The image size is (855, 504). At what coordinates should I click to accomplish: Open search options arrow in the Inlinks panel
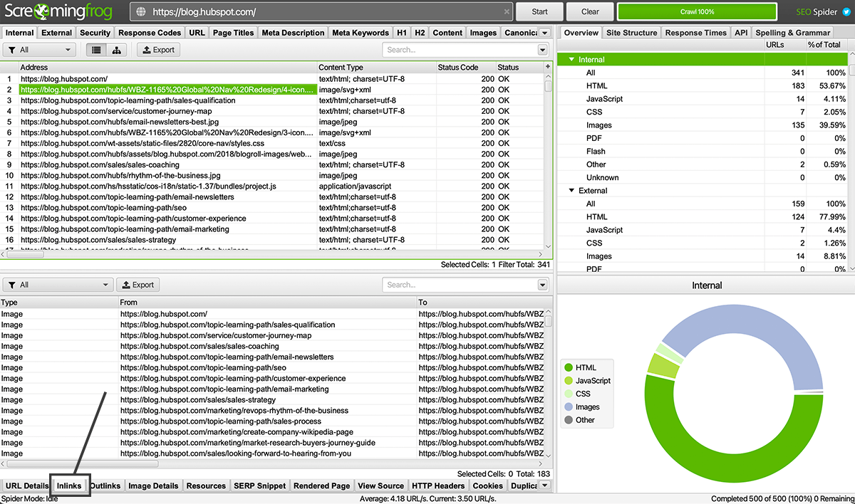click(x=543, y=285)
